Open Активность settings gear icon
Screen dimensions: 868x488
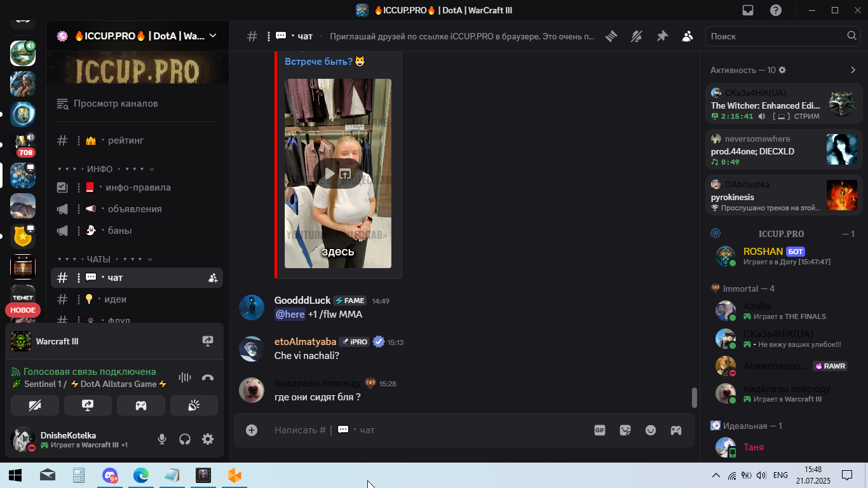pyautogui.click(x=782, y=70)
